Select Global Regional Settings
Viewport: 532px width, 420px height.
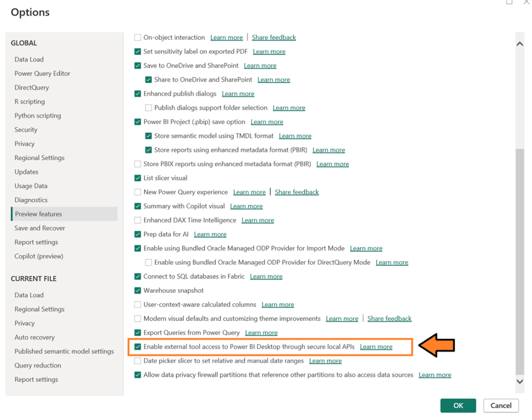pos(39,158)
